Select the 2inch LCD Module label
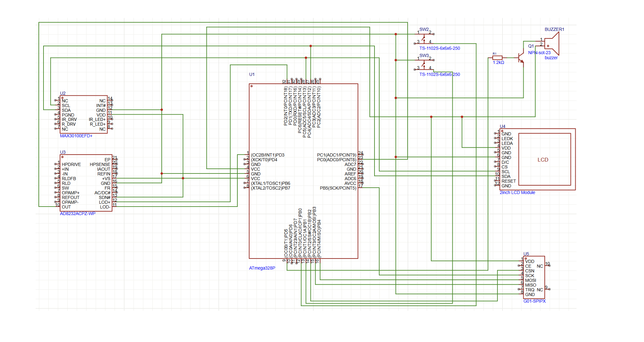This screenshot has width=644, height=342. tap(517, 192)
